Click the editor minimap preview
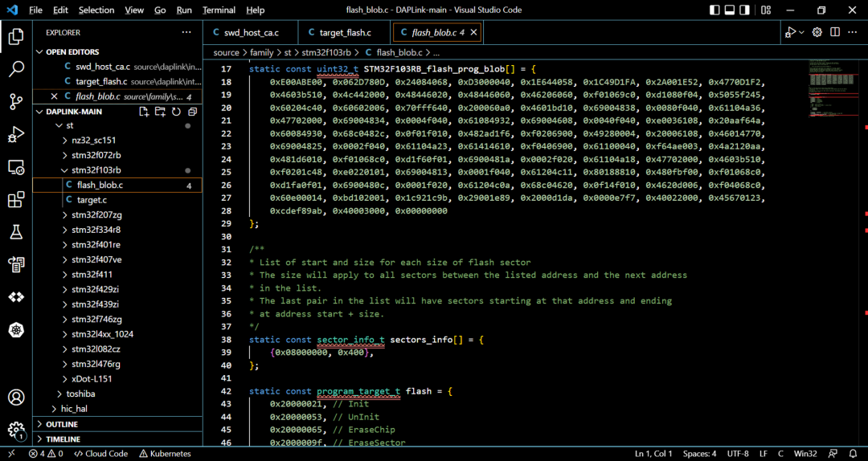This screenshot has width=868, height=461. coord(832,88)
